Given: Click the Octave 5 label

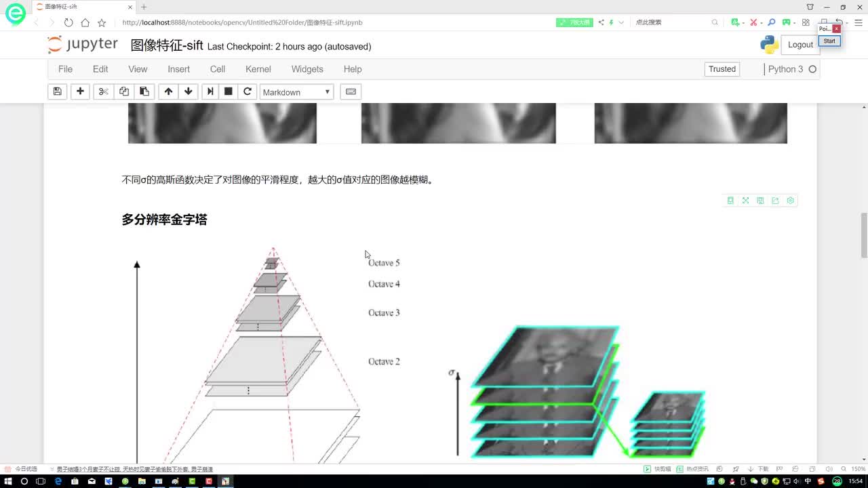Looking at the screenshot, I should tap(384, 263).
